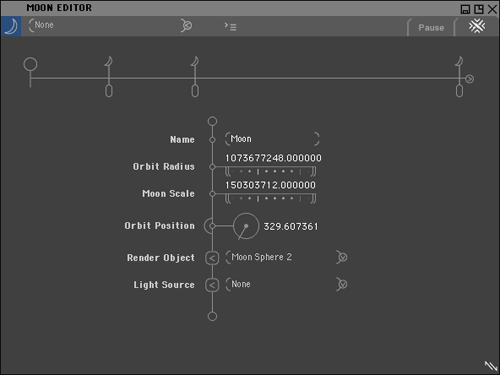Click the Orbit Position angle dial

[x=246, y=226]
